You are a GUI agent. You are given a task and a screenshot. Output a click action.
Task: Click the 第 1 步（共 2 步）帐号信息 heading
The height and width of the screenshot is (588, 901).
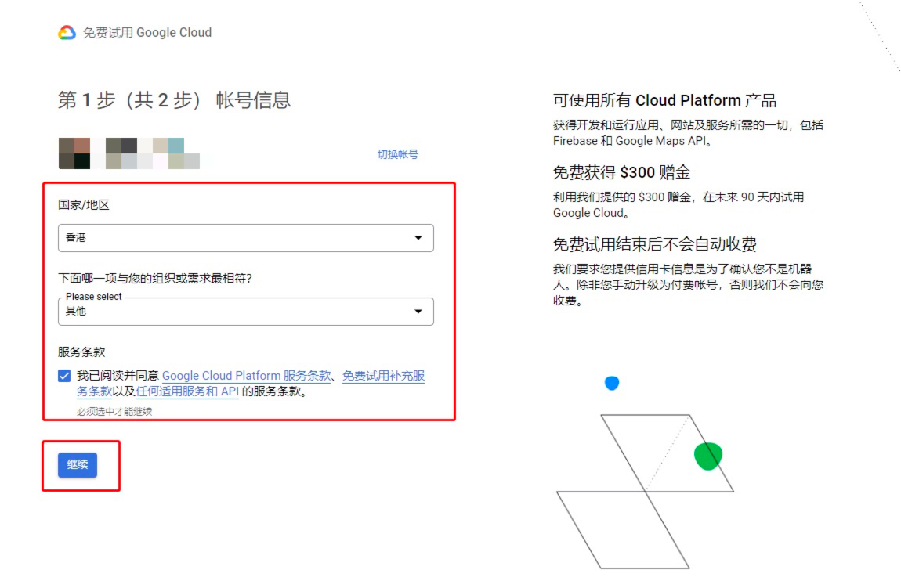(x=175, y=100)
